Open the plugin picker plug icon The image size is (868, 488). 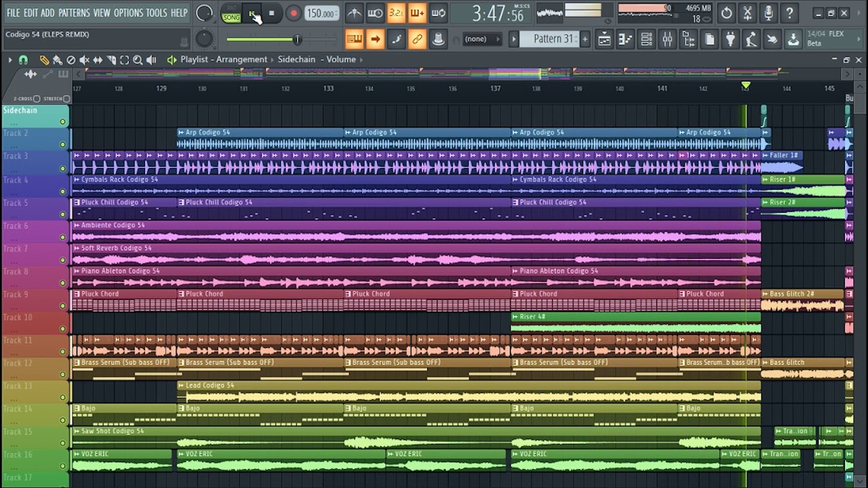point(730,39)
